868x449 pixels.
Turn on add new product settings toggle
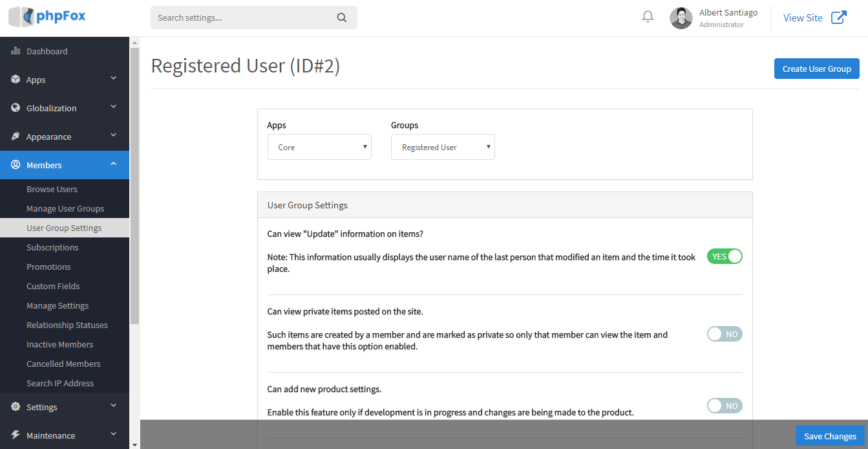click(725, 406)
